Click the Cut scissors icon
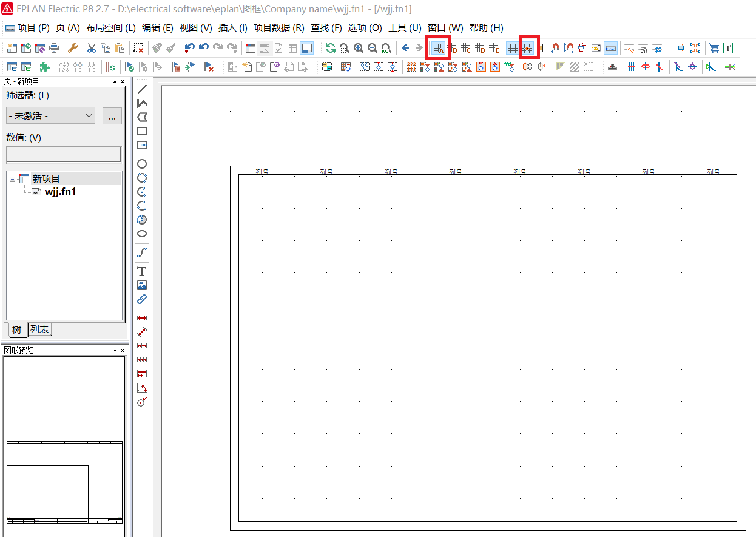756x537 pixels. click(92, 48)
